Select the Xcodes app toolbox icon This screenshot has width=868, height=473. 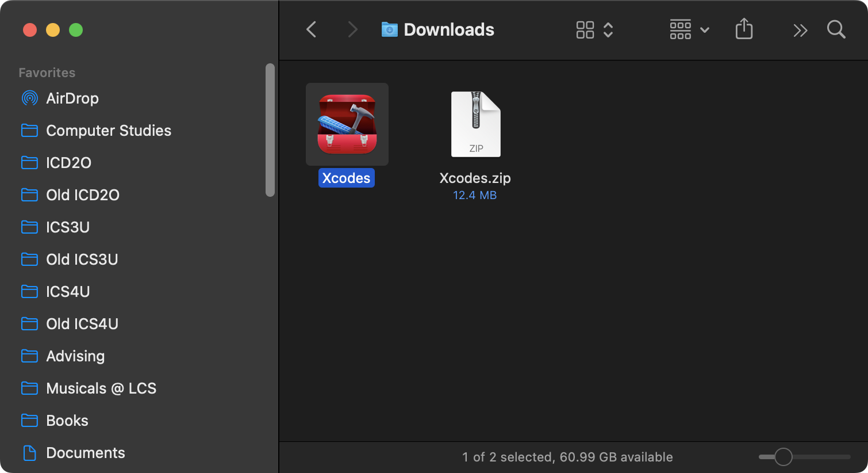347,124
